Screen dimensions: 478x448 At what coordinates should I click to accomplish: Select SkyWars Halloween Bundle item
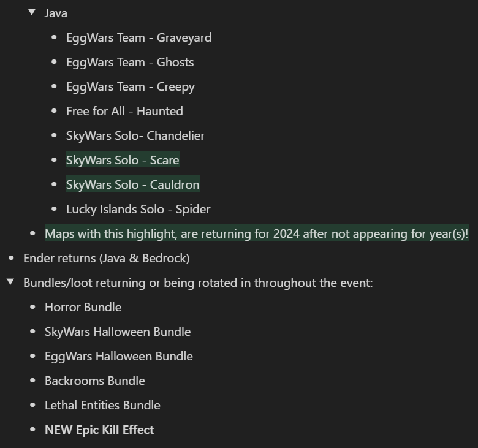tap(118, 332)
